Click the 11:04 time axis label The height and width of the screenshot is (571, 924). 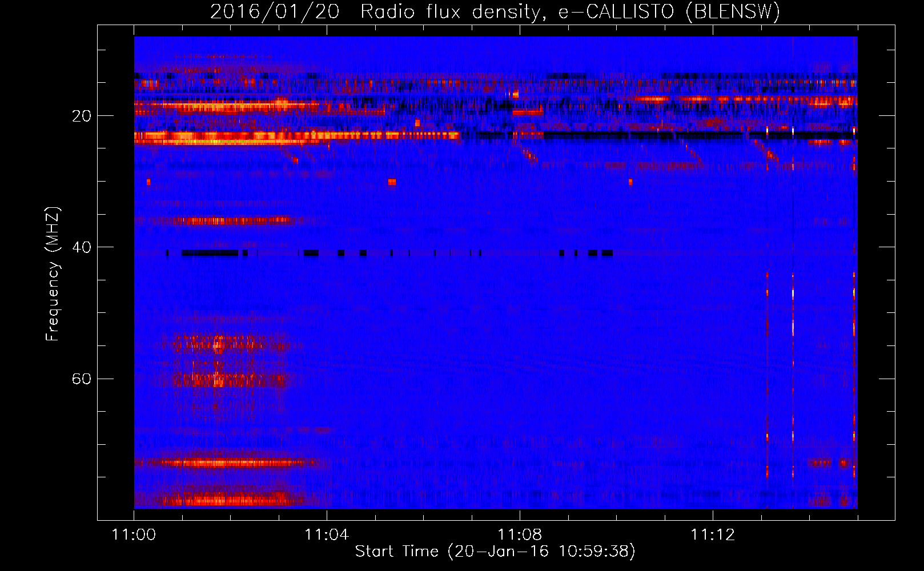point(327,535)
